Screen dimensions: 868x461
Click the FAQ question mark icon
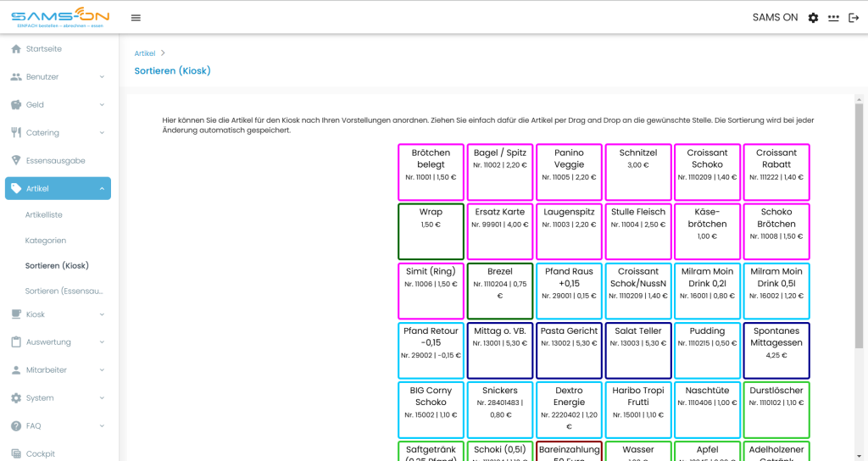(16, 425)
